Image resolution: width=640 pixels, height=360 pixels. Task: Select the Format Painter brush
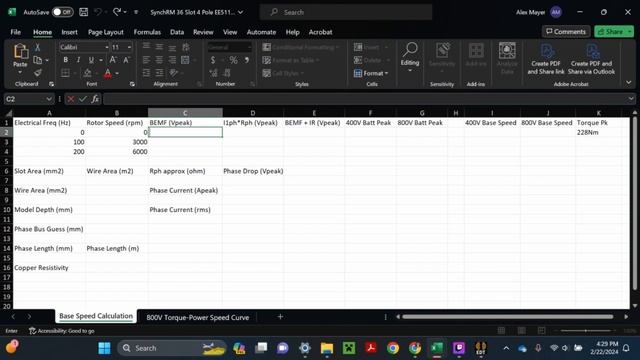coord(38,73)
